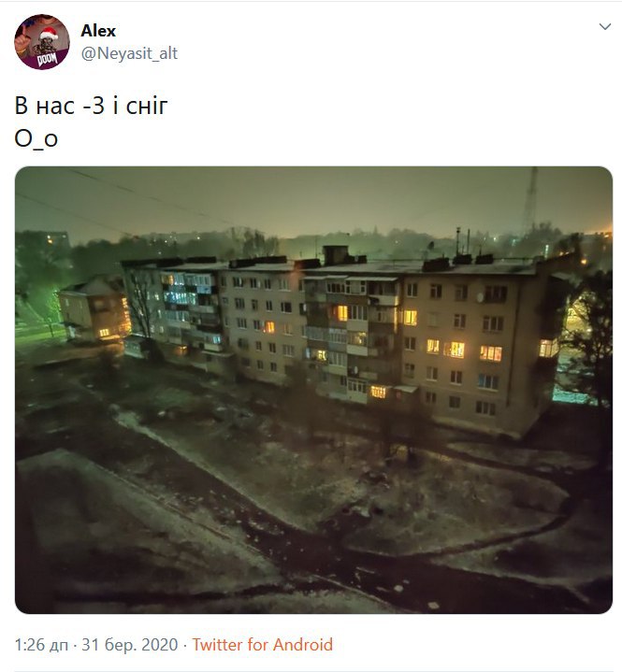Click the O_o line of the tweet
The width and height of the screenshot is (622, 672).
(36, 139)
